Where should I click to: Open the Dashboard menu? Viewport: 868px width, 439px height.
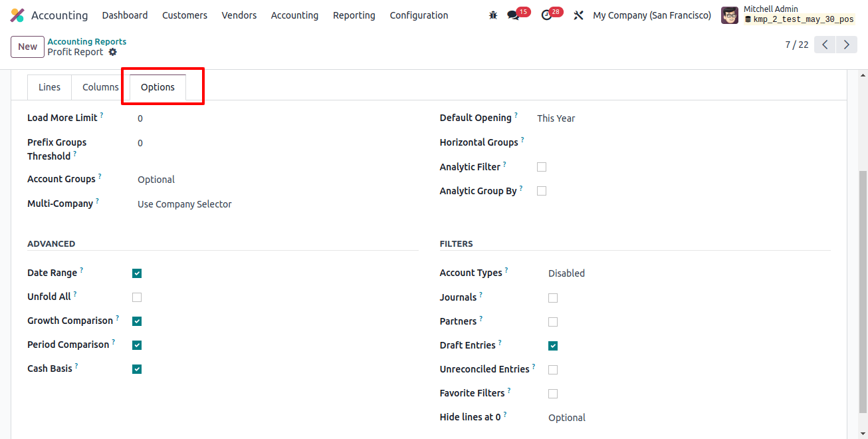click(x=125, y=15)
